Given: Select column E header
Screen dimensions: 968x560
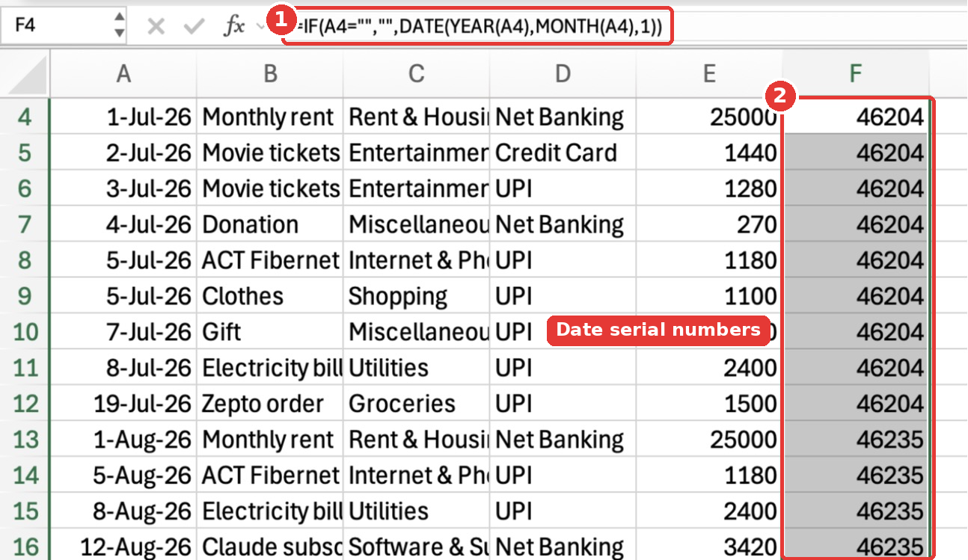Looking at the screenshot, I should (709, 73).
